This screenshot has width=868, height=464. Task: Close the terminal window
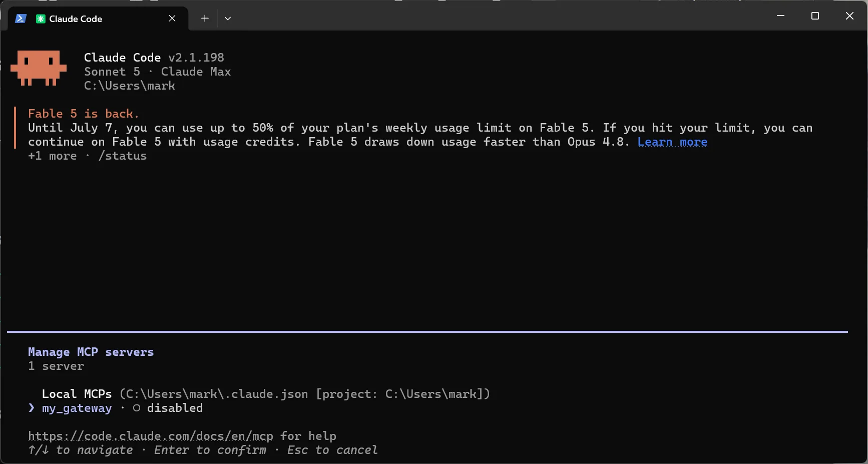click(849, 16)
